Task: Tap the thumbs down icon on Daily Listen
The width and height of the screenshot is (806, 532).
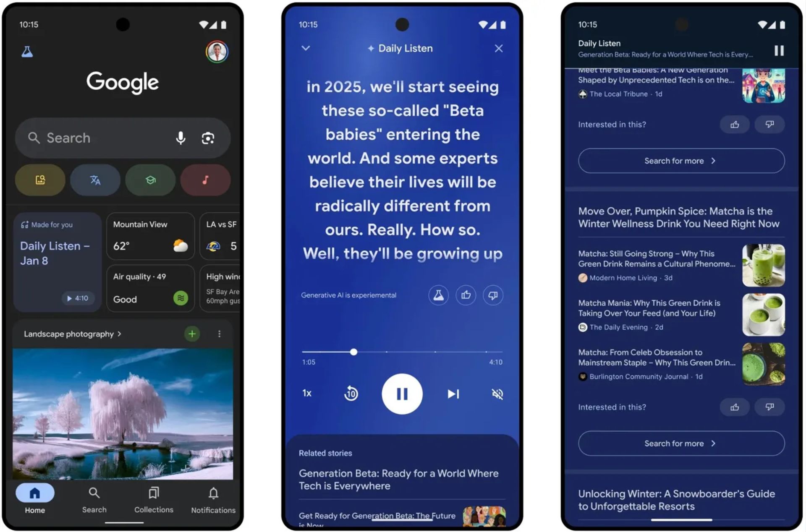Action: click(496, 296)
